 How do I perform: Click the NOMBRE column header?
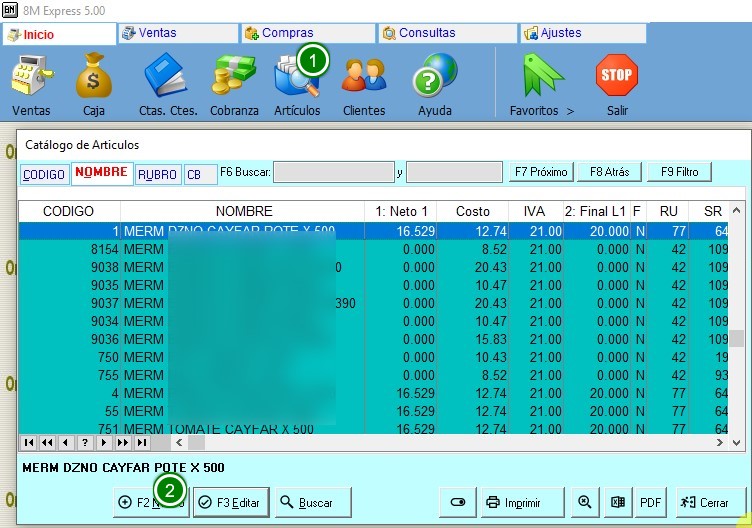click(243, 211)
